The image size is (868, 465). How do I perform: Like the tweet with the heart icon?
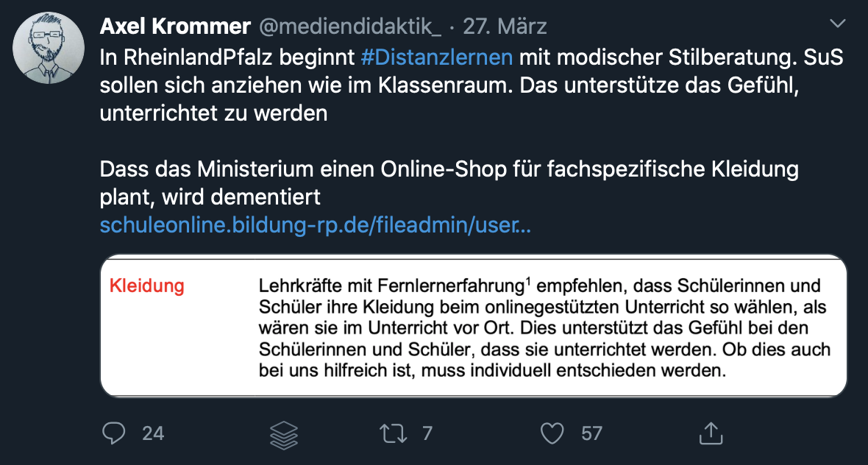click(552, 433)
